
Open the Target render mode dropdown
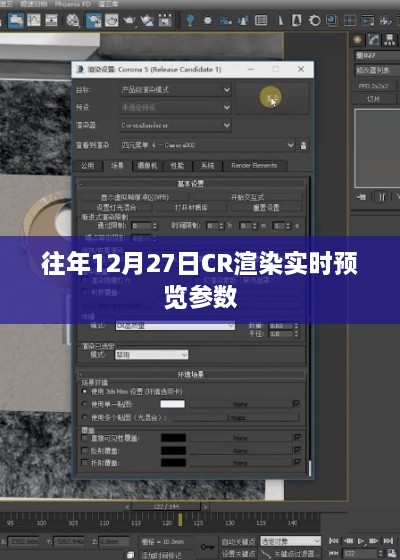(176, 90)
